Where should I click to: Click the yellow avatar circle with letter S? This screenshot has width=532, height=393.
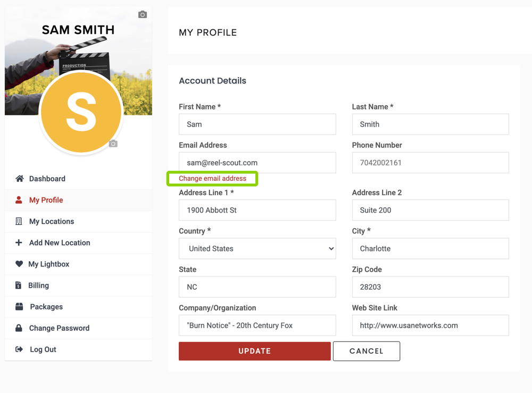80,112
